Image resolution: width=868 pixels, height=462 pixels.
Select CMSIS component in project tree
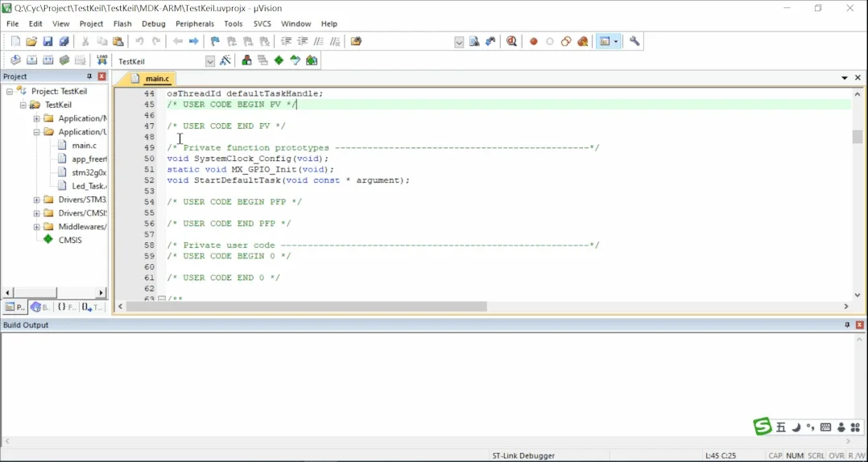click(70, 240)
